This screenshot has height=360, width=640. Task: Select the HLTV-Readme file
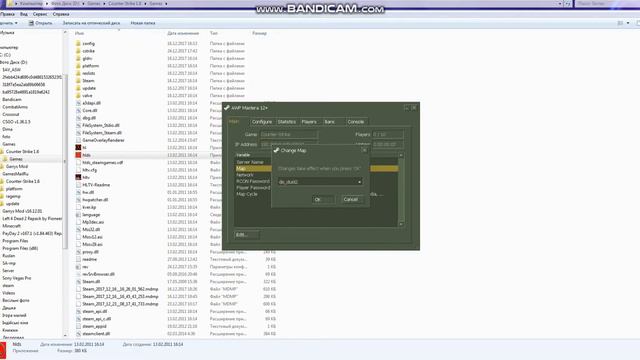coord(96,185)
